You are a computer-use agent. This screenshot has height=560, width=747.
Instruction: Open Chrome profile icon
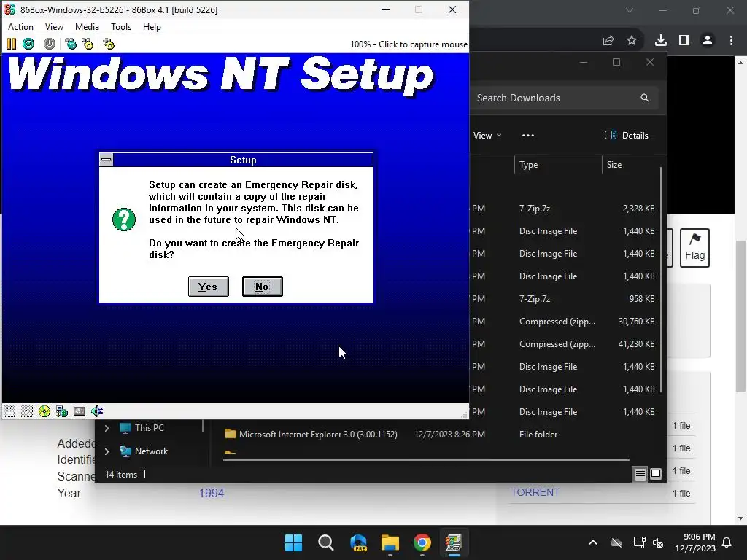(708, 41)
